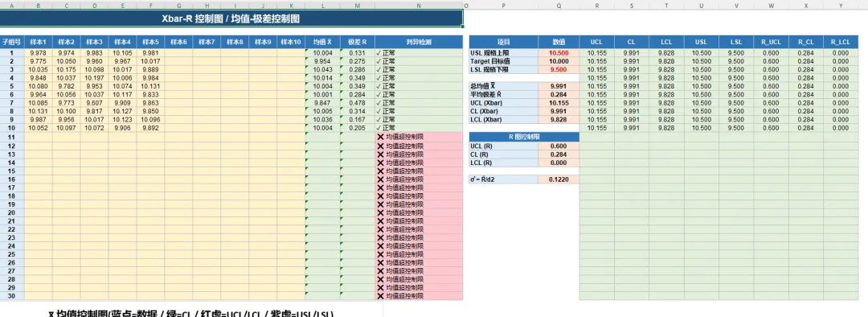Click the 数值 header cell

tap(559, 42)
